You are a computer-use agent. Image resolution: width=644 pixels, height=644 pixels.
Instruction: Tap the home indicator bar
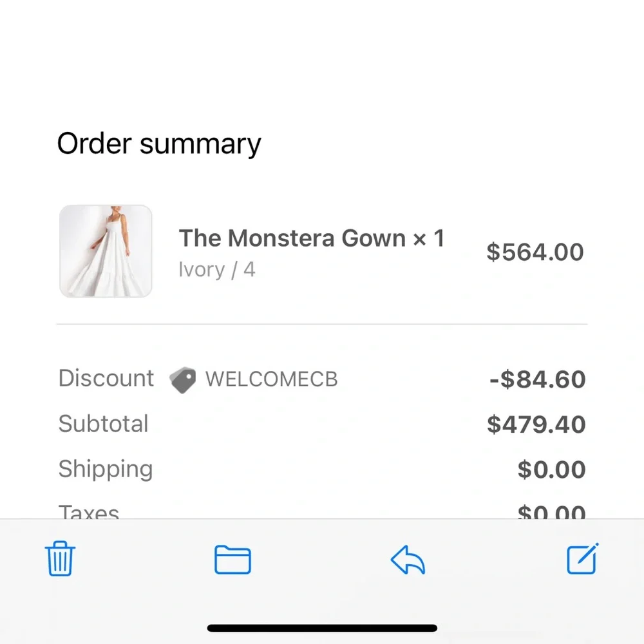tap(322, 628)
